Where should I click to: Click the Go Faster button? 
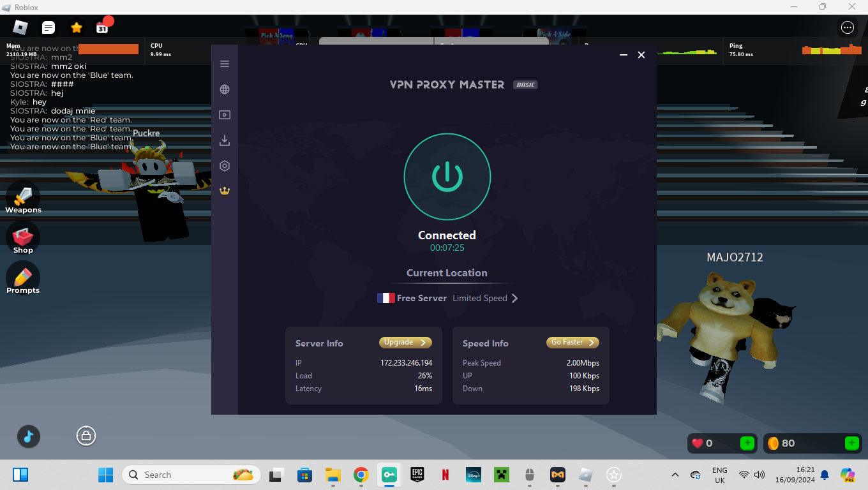(x=572, y=343)
